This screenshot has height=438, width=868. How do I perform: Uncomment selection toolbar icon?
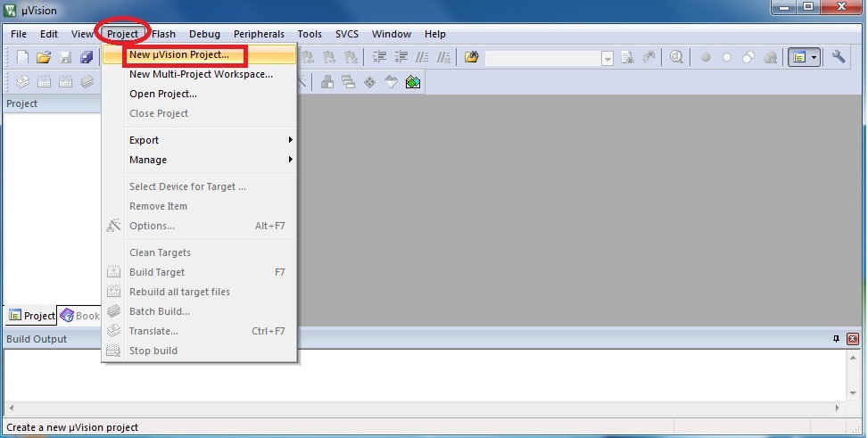click(443, 57)
